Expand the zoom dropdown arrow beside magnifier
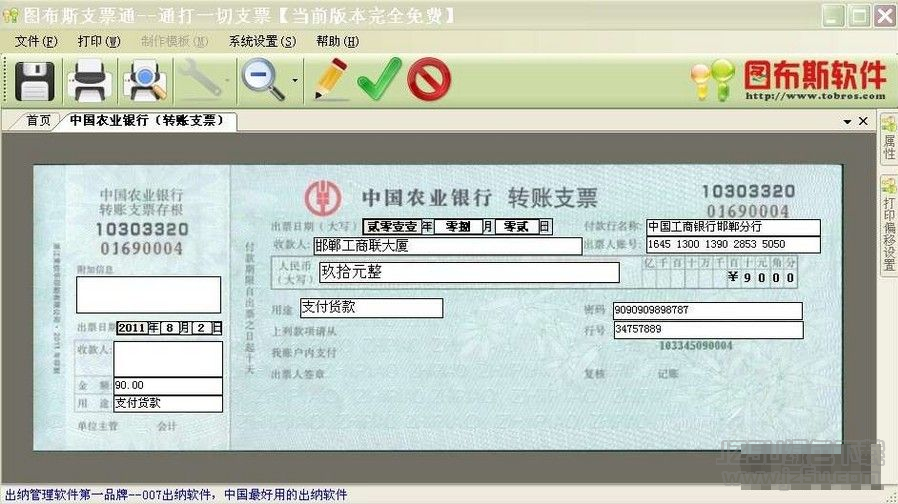Screen dimensions: 898x504 [x=295, y=80]
